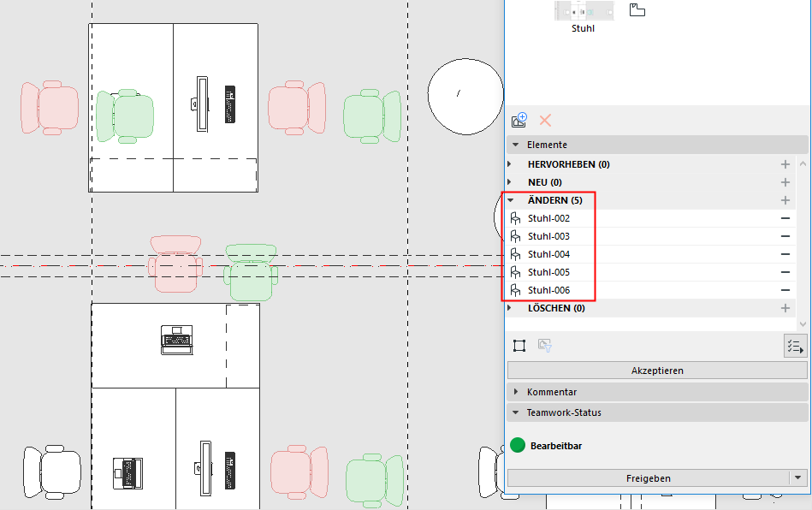Remove Stuhl-002 with its minus button
Viewport: 812px width, 510px height.
[x=785, y=218]
